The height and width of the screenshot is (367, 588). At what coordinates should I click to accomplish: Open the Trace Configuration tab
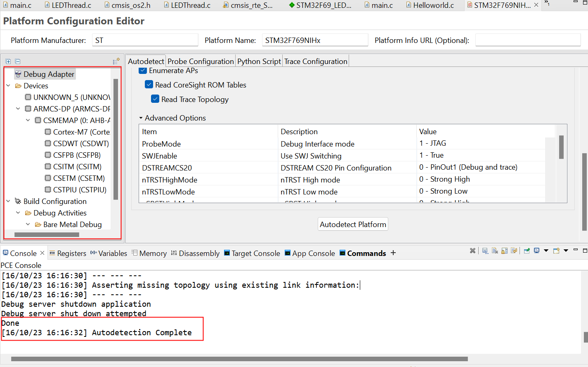[316, 62]
